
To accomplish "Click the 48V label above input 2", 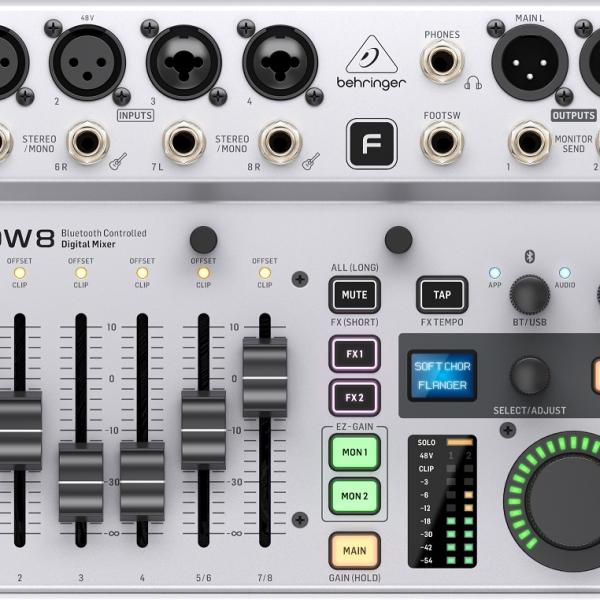I will [x=87, y=18].
